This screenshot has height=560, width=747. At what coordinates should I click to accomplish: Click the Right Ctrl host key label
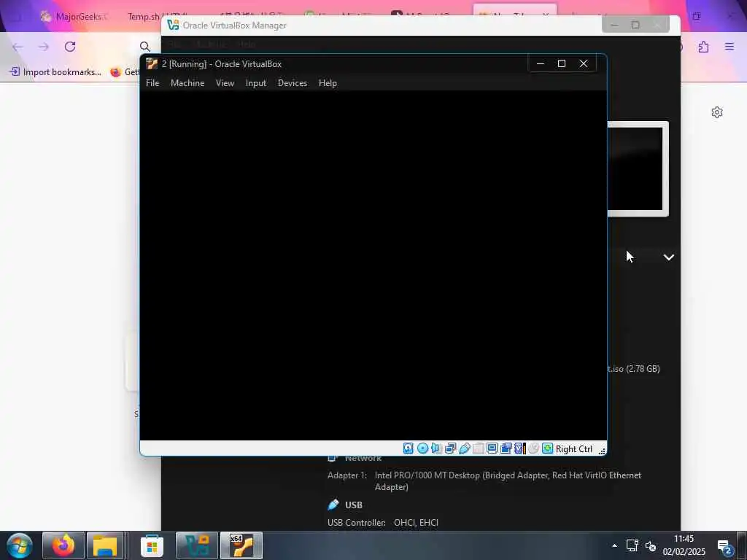click(x=574, y=449)
